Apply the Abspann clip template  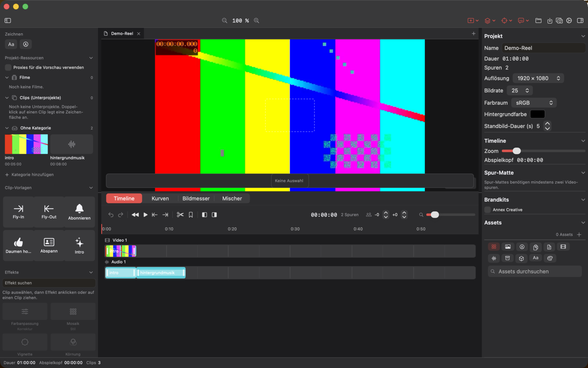49,246
